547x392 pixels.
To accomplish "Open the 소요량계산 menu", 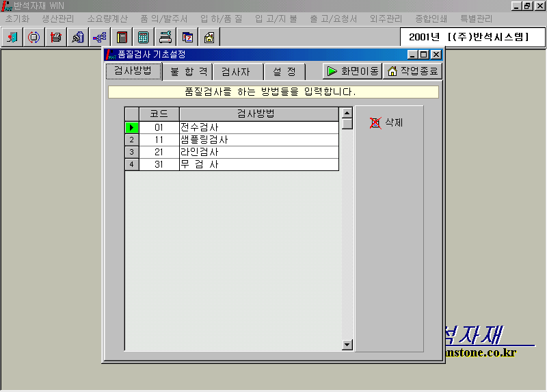I will coord(107,19).
